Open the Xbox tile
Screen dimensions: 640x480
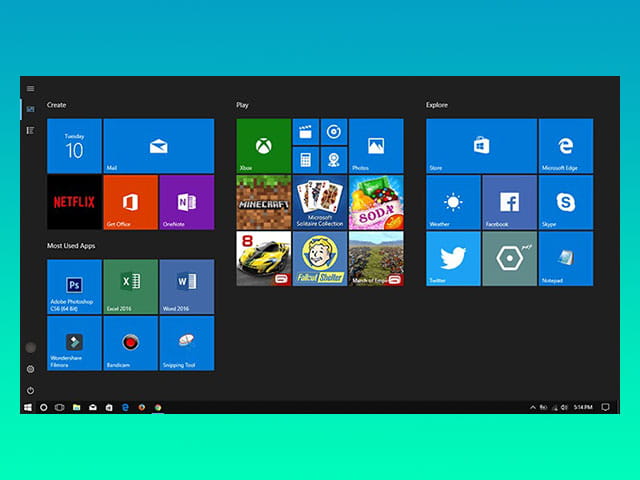click(264, 146)
